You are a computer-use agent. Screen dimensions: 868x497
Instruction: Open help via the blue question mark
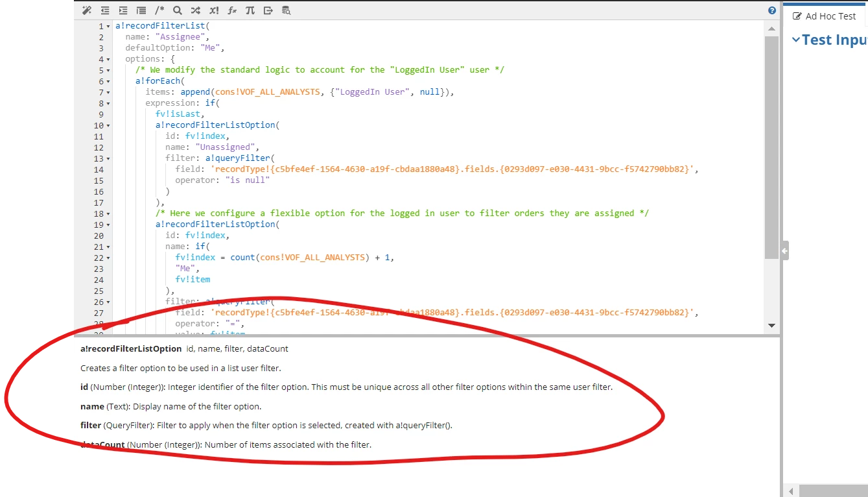click(772, 10)
